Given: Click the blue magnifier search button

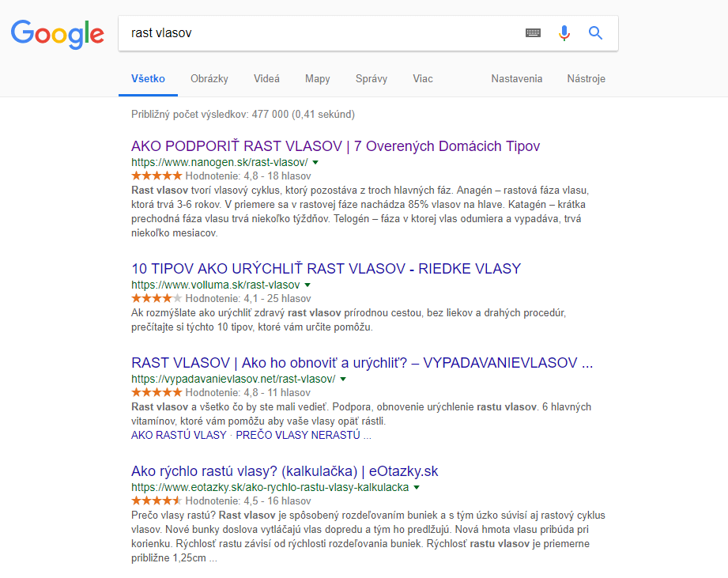Looking at the screenshot, I should coord(595,33).
